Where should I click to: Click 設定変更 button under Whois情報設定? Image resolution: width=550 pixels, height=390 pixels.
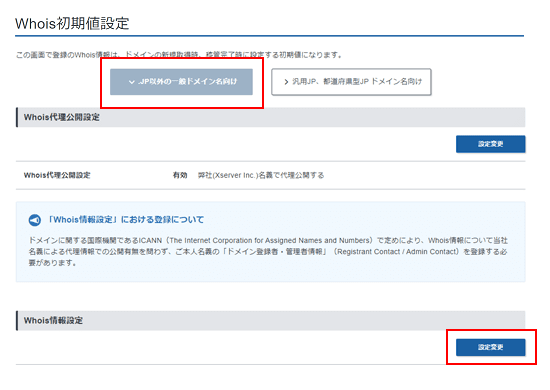coord(490,347)
